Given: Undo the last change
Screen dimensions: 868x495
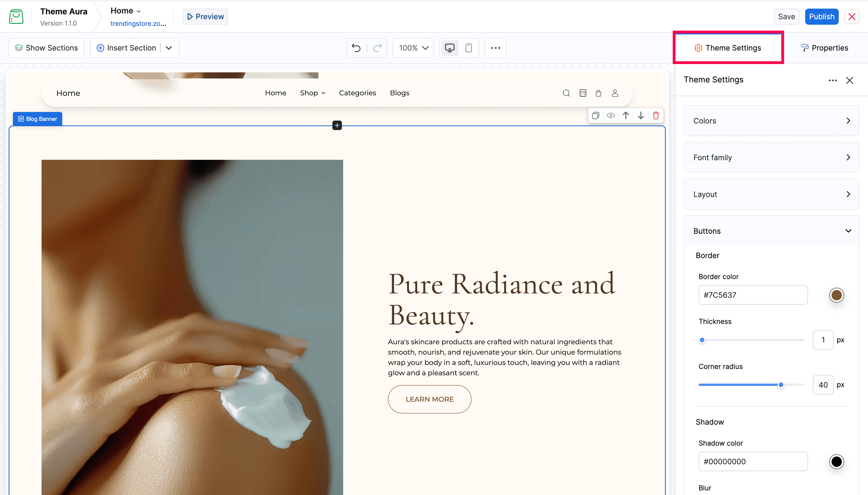Looking at the screenshot, I should tap(356, 48).
